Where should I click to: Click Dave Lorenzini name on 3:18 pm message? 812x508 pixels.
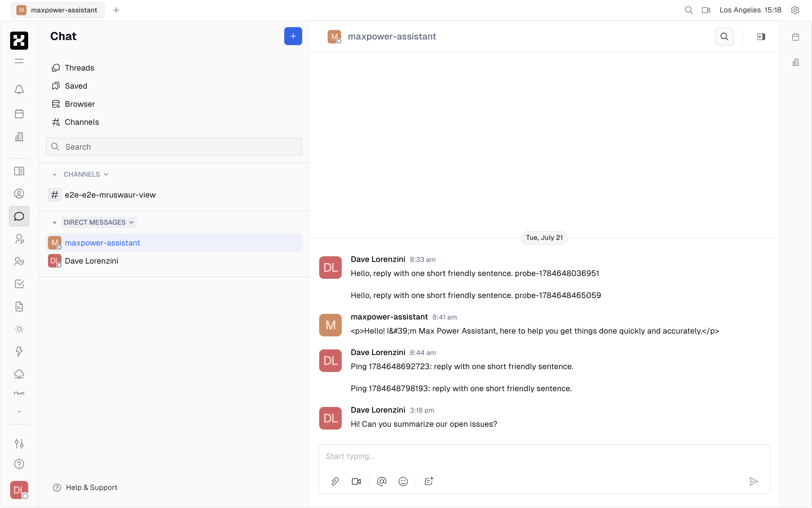tap(378, 410)
